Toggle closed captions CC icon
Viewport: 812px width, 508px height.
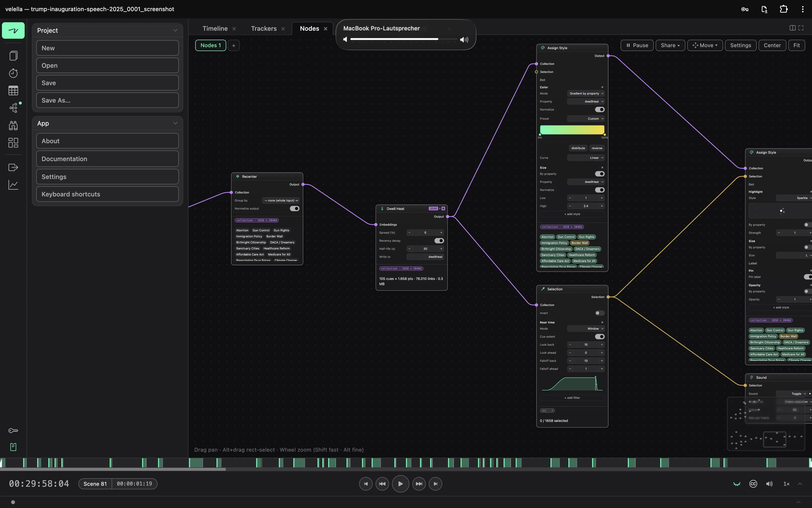753,484
